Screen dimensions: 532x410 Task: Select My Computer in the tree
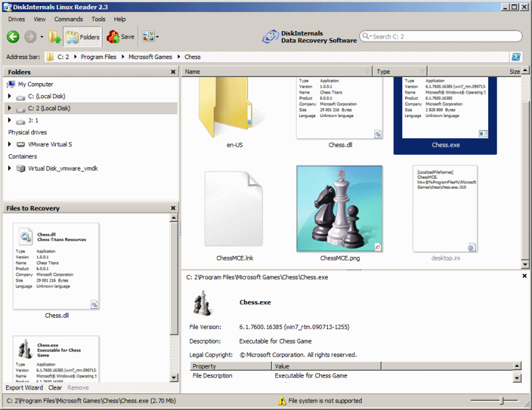(x=36, y=84)
